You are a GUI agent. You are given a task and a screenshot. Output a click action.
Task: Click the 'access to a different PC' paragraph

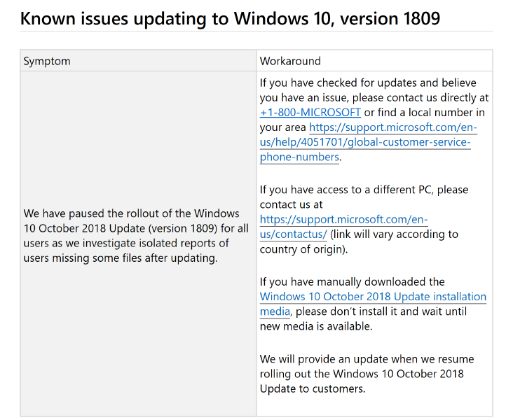point(364,219)
